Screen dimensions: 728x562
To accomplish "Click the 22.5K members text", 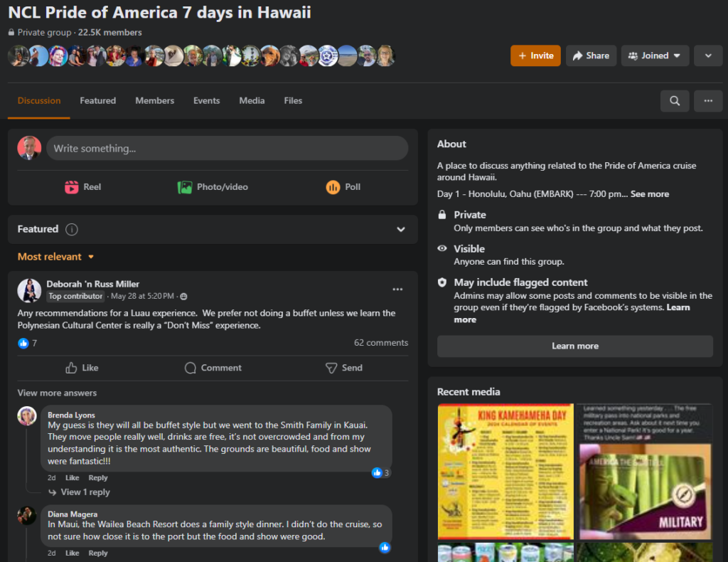I will [109, 33].
